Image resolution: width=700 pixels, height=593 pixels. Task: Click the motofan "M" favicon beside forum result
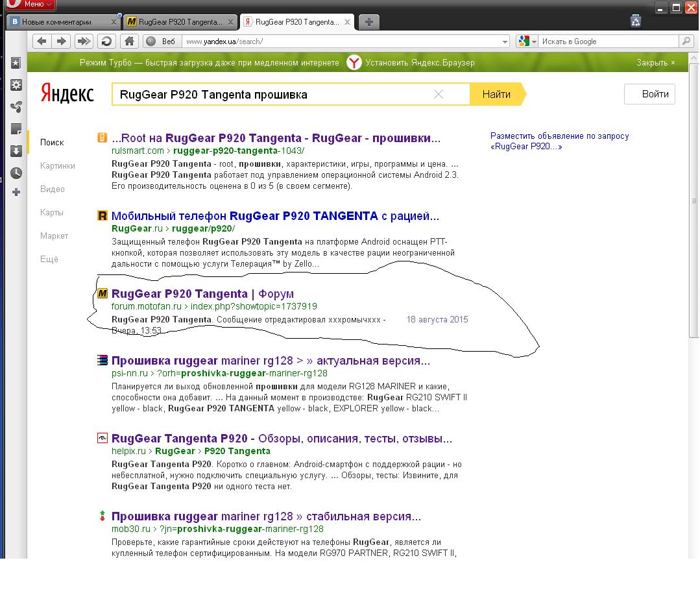pos(103,293)
